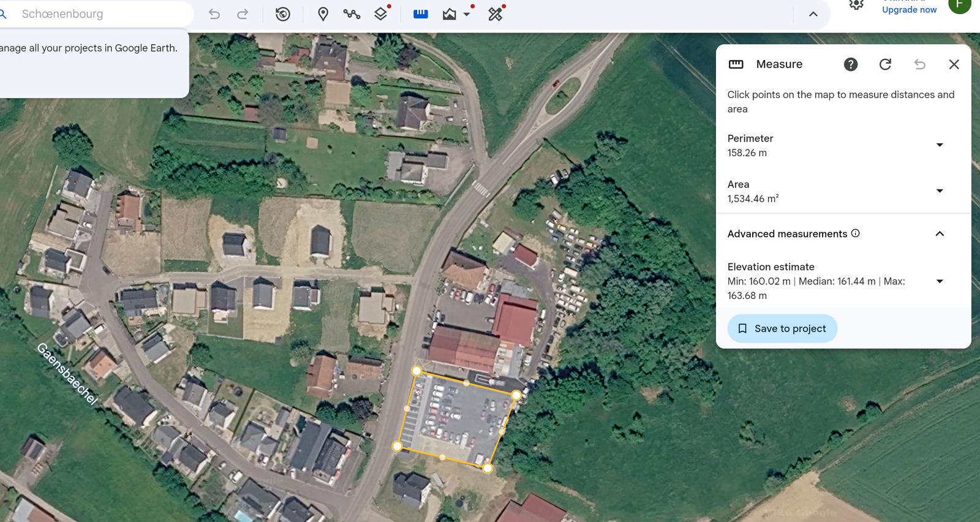Click the Area value 1,534.46 m²
The height and width of the screenshot is (522, 980).
753,199
